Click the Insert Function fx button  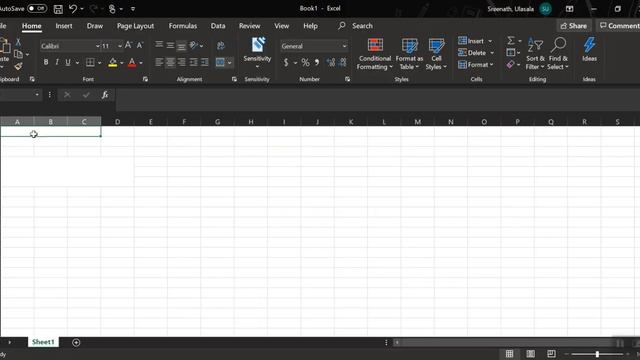(105, 95)
